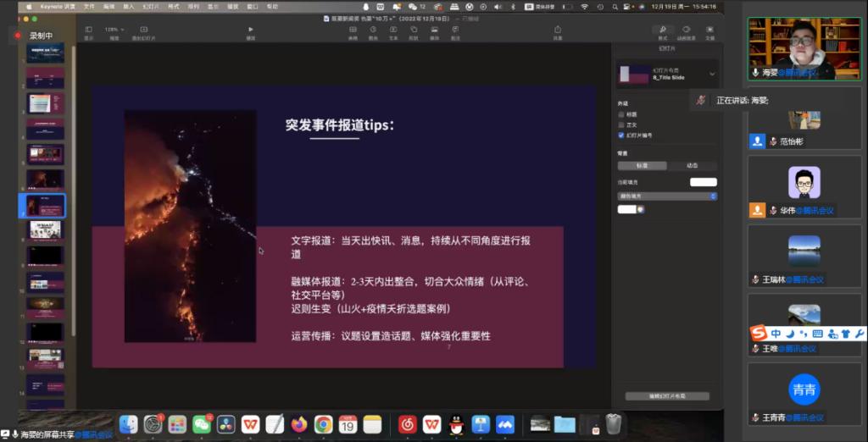Open the Format inspector panel

(662, 30)
